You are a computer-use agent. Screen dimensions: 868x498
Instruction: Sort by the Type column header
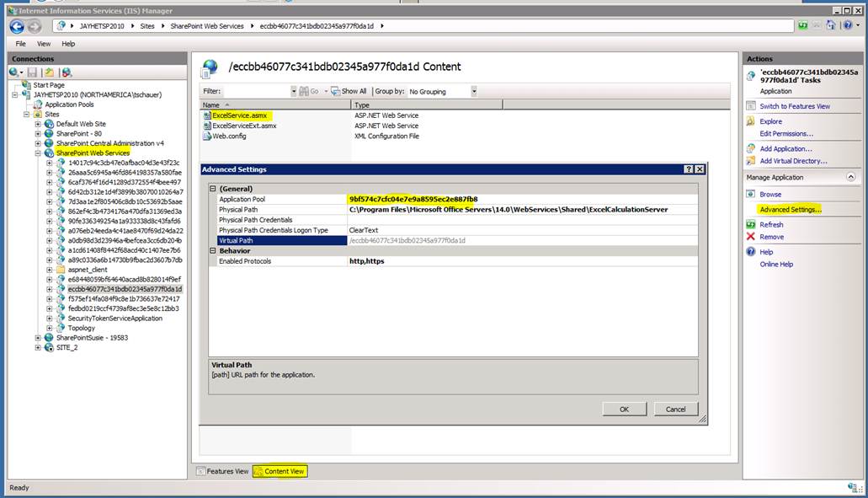point(428,104)
